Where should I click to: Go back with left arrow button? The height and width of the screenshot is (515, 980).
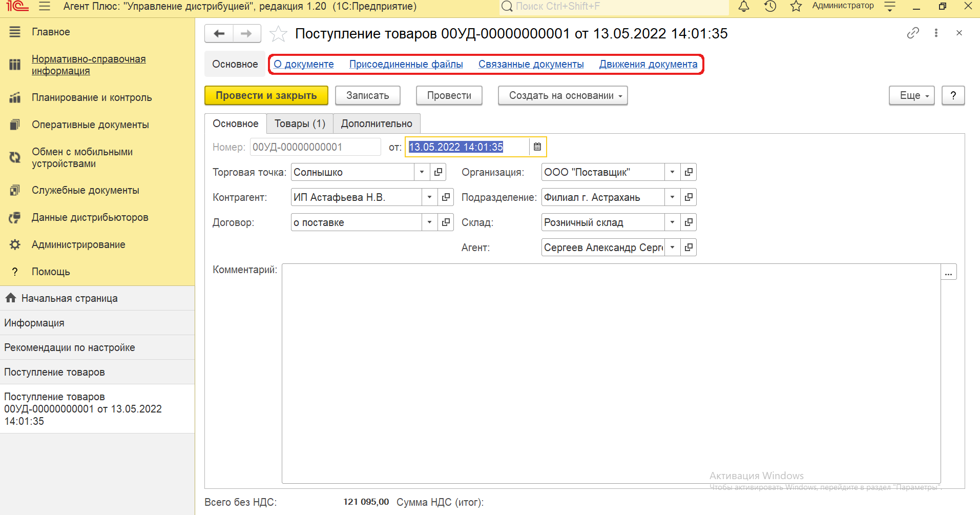pyautogui.click(x=219, y=33)
